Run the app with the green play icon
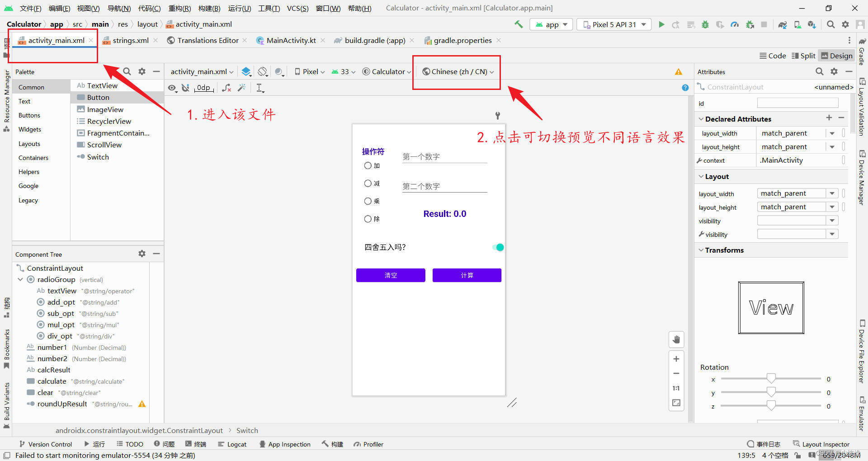 [x=661, y=24]
